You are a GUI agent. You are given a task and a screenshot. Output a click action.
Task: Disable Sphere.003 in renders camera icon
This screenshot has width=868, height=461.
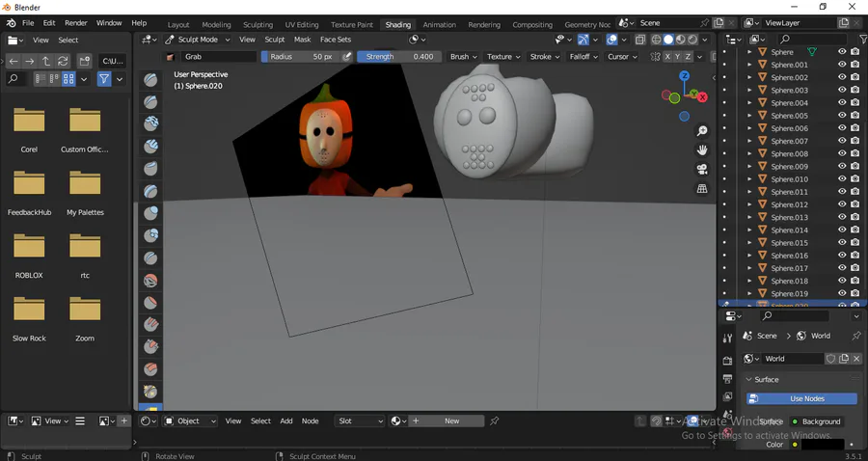855,90
